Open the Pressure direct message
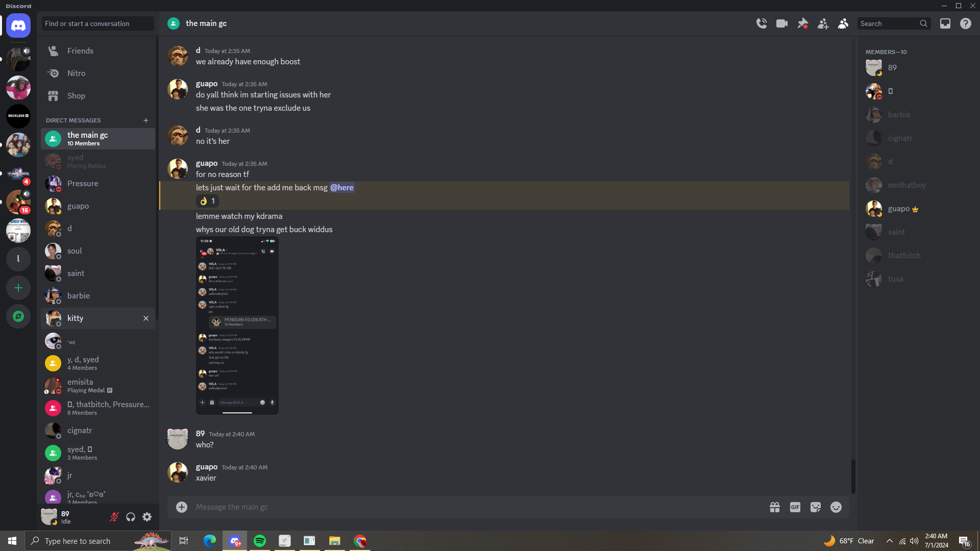The width and height of the screenshot is (980, 551). (x=98, y=184)
